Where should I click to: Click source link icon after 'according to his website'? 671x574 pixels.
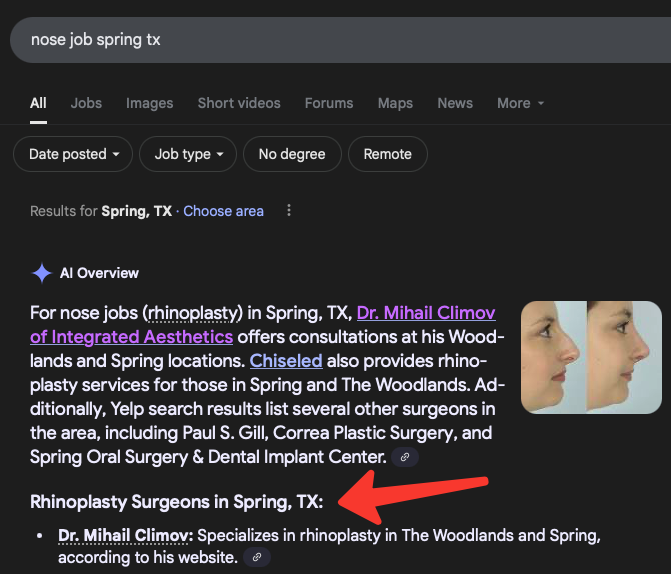[257, 557]
